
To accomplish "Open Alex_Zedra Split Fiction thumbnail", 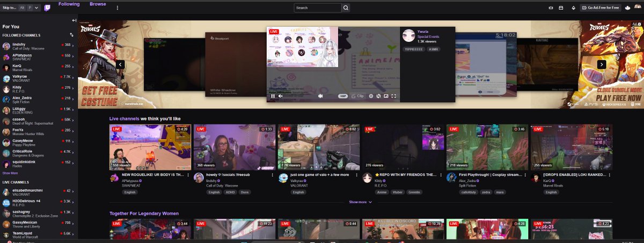I will pos(487,147).
